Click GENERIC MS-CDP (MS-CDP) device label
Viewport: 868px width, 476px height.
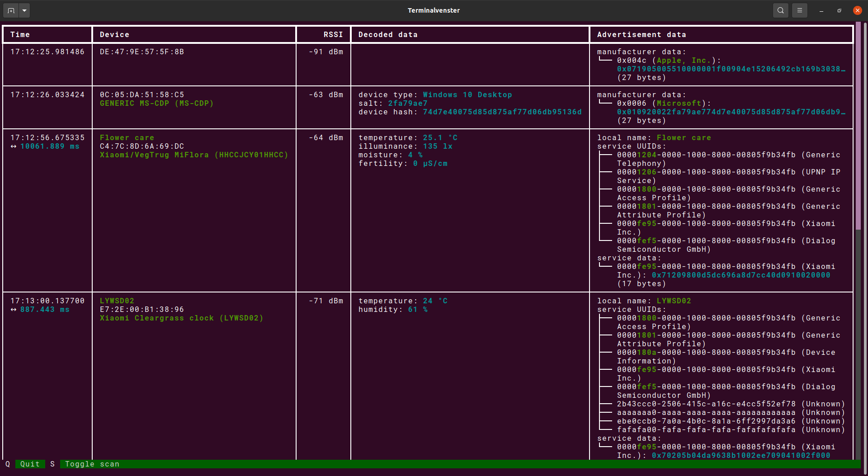click(x=157, y=104)
